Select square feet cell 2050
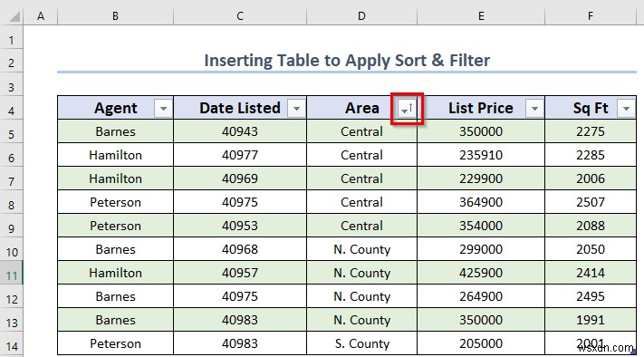The width and height of the screenshot is (644, 357). click(591, 249)
